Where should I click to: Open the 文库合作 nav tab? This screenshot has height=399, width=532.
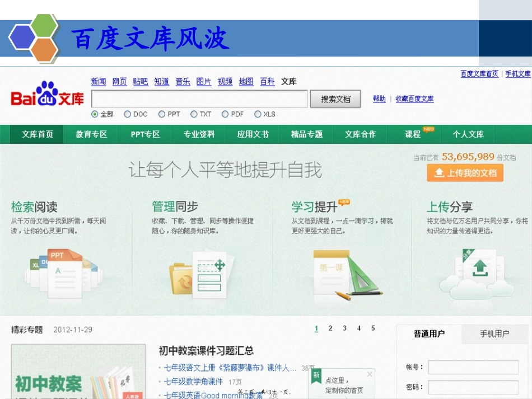(x=360, y=134)
